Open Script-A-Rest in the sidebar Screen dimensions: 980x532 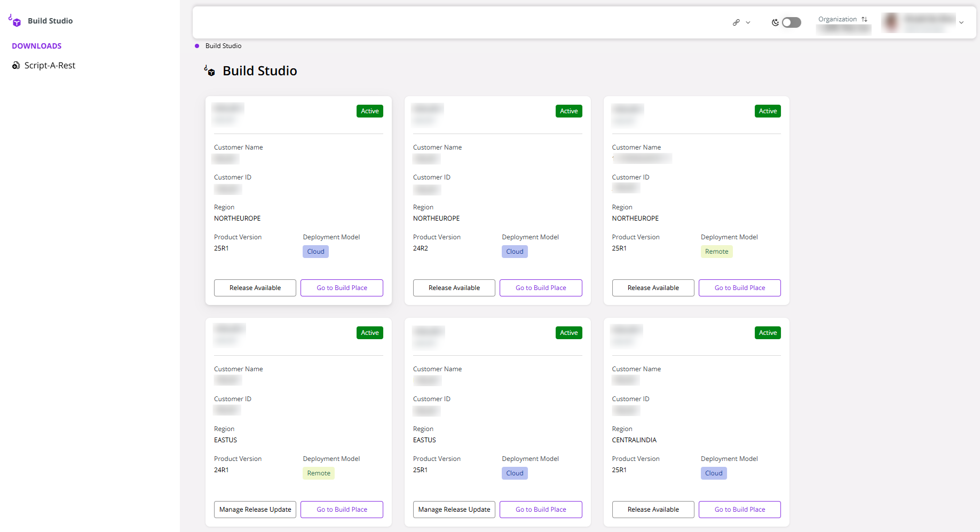pos(50,65)
